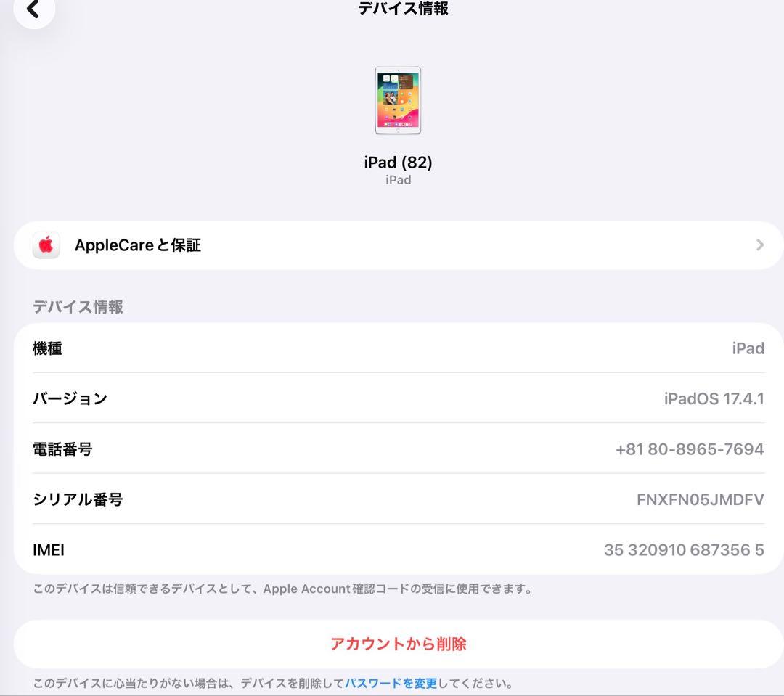Select the iPad value in 機種 row

click(x=748, y=348)
